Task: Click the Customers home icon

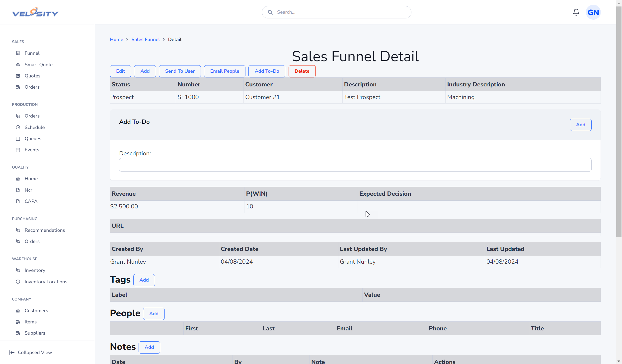Action: pyautogui.click(x=18, y=310)
